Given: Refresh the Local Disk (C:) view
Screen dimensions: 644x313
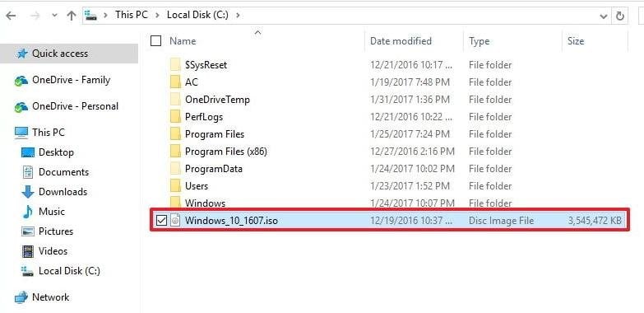Looking at the screenshot, I should click(x=620, y=16).
